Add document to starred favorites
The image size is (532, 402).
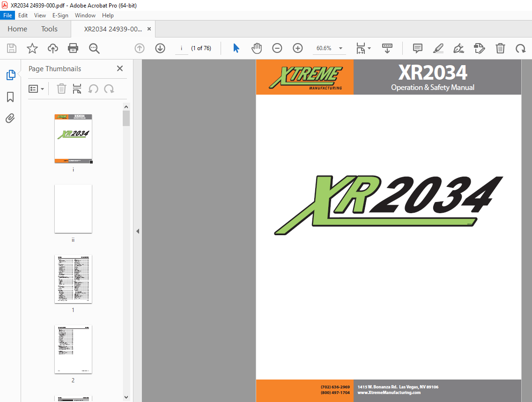click(x=32, y=48)
